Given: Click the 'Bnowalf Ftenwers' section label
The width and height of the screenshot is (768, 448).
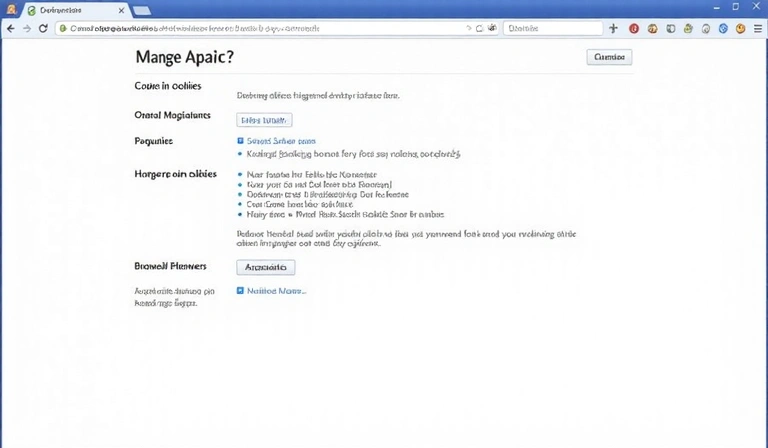Looking at the screenshot, I should 170,266.
